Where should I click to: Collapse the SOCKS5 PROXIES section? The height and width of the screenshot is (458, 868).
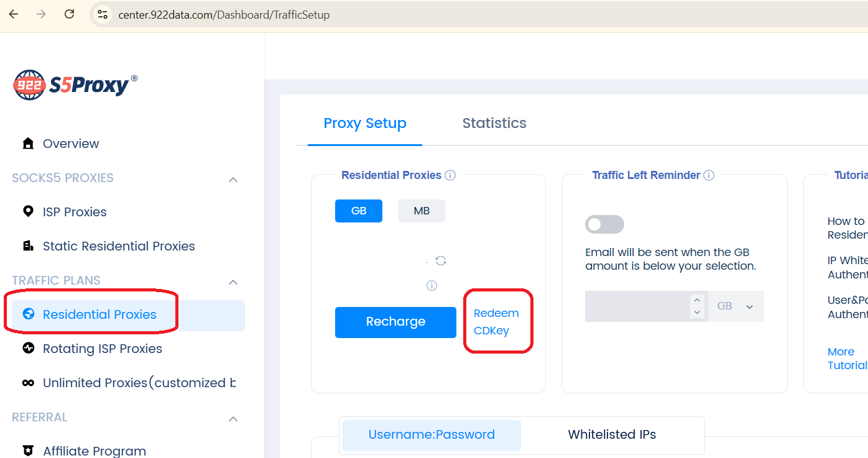point(233,180)
